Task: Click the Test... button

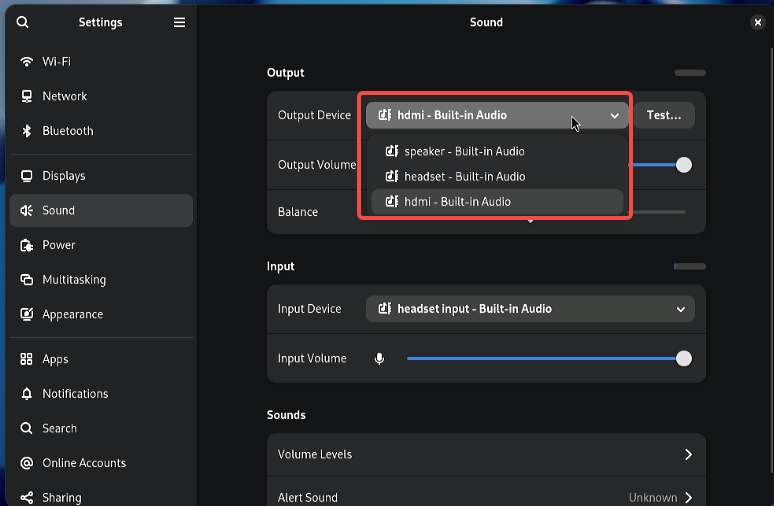Action: click(664, 115)
